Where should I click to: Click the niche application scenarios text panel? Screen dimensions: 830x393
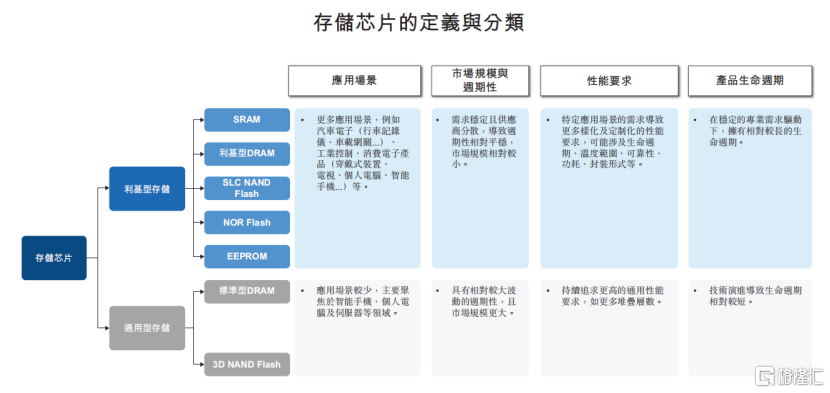point(358,188)
